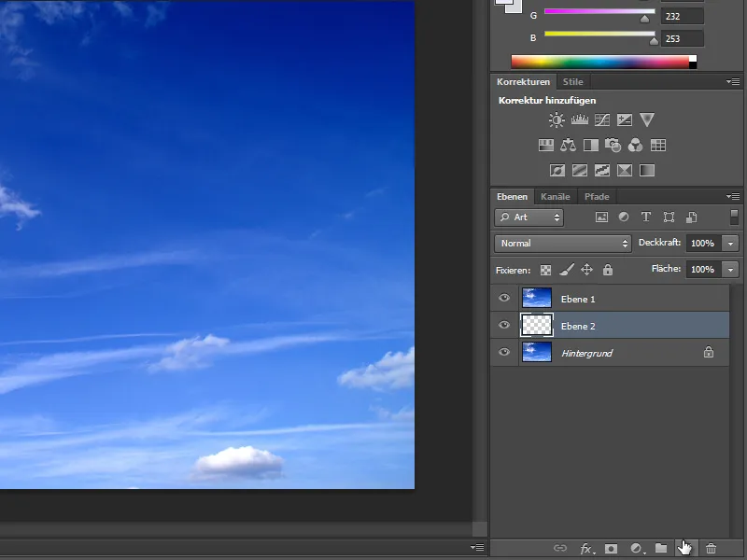The width and height of the screenshot is (747, 560).
Task: Click the G value field 232
Action: (683, 16)
